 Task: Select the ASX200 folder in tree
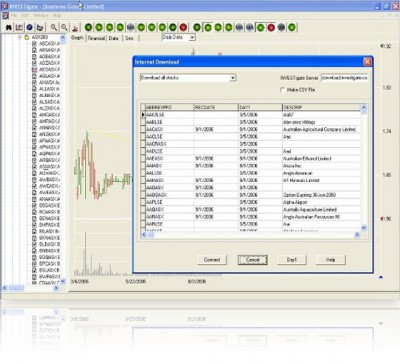39,37
